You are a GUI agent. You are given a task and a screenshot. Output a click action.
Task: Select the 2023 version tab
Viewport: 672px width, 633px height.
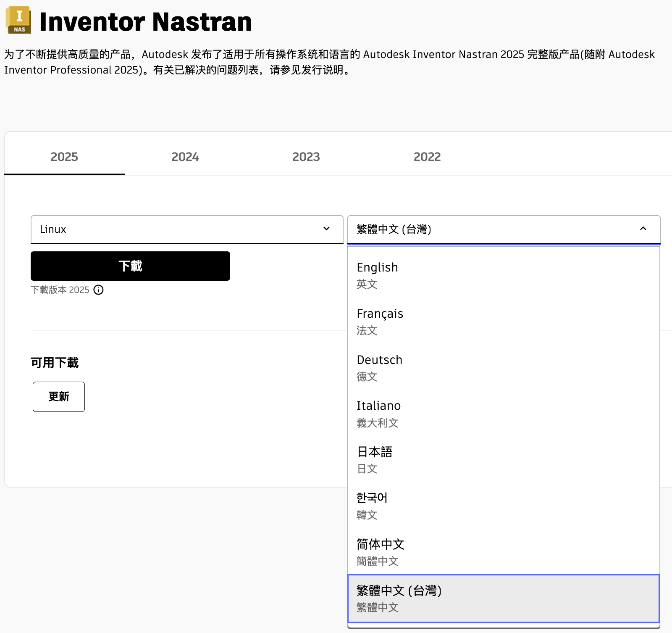pos(306,157)
